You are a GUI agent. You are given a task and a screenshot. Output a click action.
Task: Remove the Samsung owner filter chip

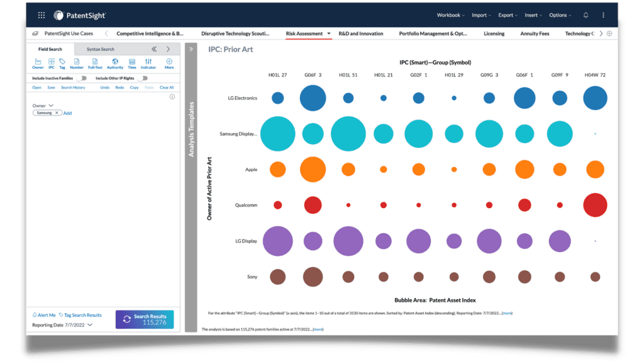(x=57, y=113)
